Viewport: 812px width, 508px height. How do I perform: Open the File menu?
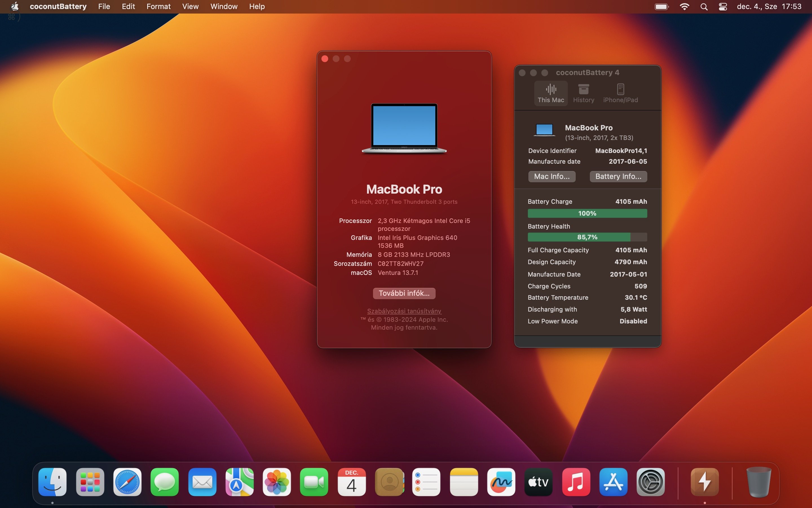[x=104, y=6]
